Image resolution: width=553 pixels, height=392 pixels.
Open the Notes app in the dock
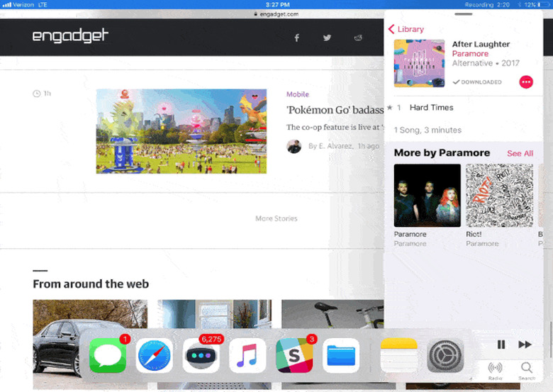click(x=399, y=355)
